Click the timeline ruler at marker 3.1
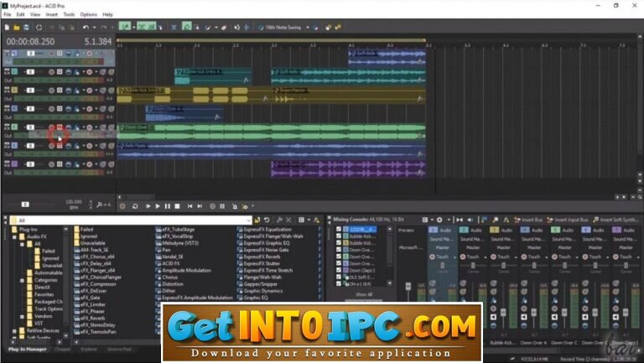Image resolution: width=644 pixels, height=363 pixels. (274, 45)
